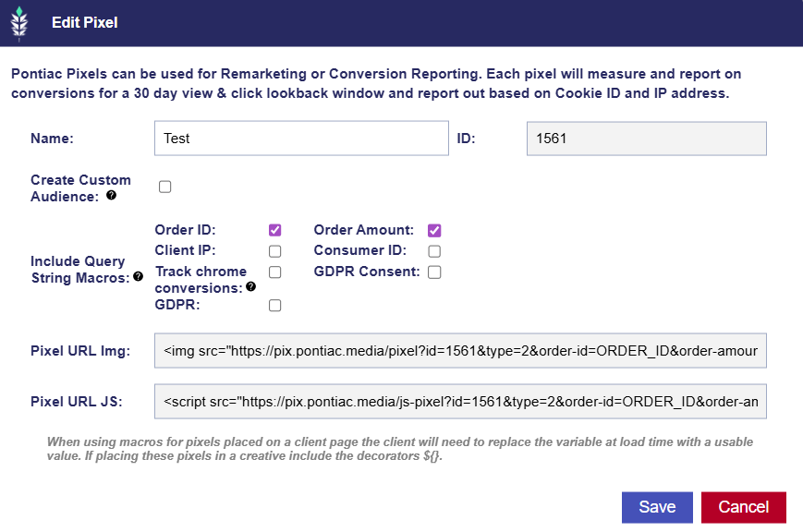Select the Pixel URL JS code field
The width and height of the screenshot is (803, 532).
[x=460, y=402]
